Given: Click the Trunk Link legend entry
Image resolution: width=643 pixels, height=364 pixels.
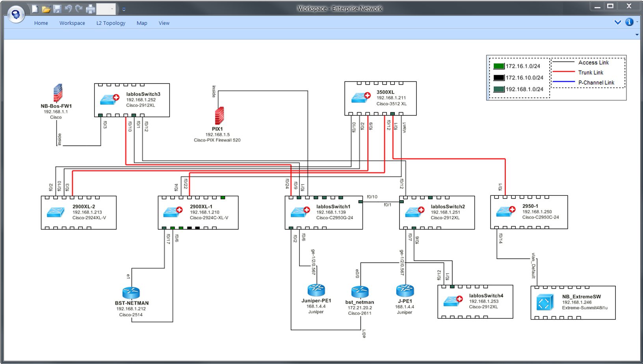Looking at the screenshot, I should [x=591, y=72].
